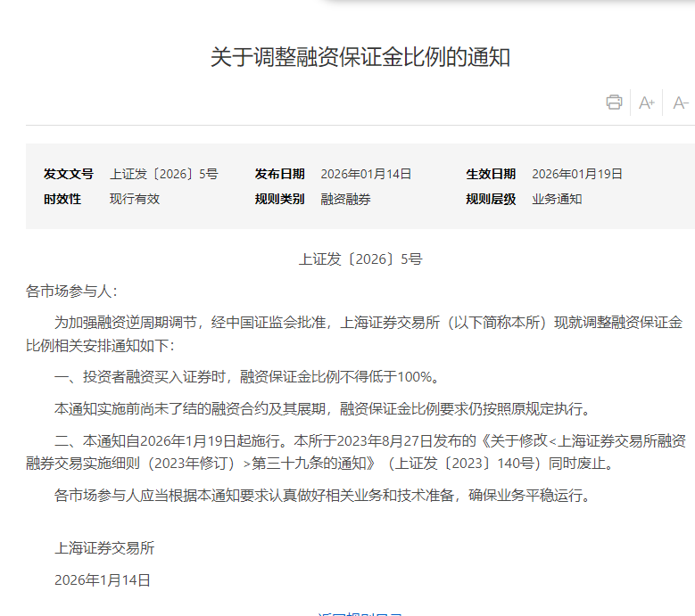The image size is (695, 616).
Task: Click the print icon
Action: pyautogui.click(x=614, y=103)
